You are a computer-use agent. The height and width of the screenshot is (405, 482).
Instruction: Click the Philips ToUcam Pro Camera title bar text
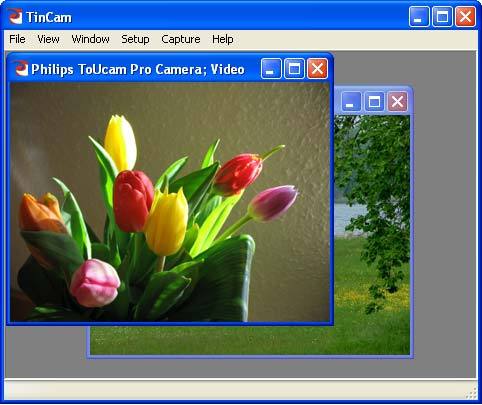tap(138, 69)
